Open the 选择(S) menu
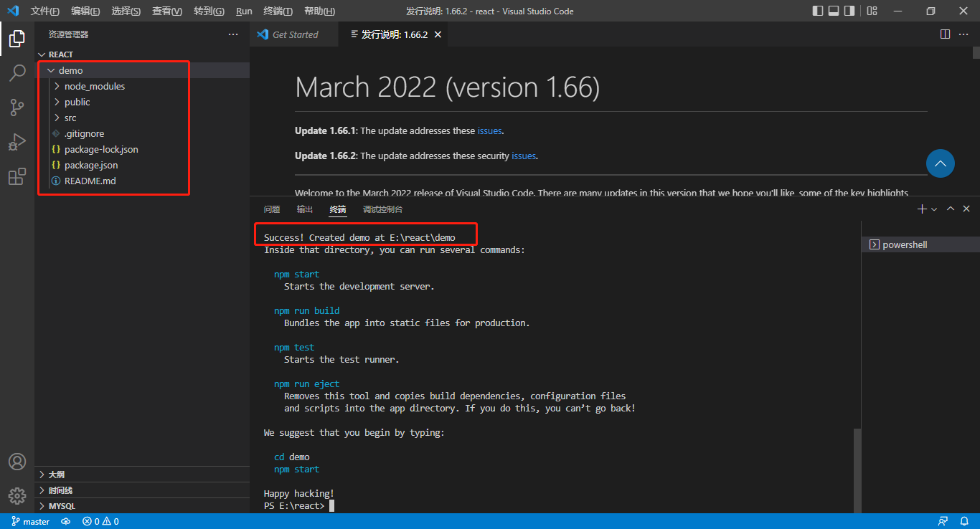The width and height of the screenshot is (980, 529). pos(126,11)
